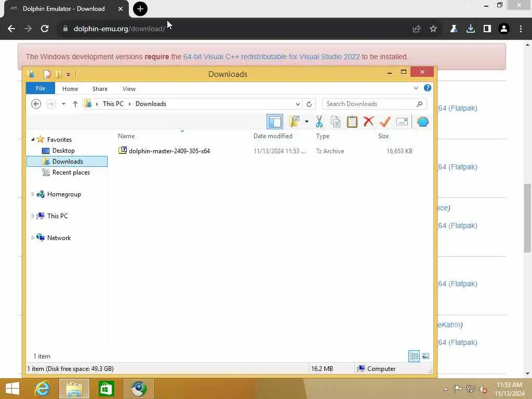Screen dimensions: 532x399
Task: Sort by the Type column header
Action: (x=322, y=136)
